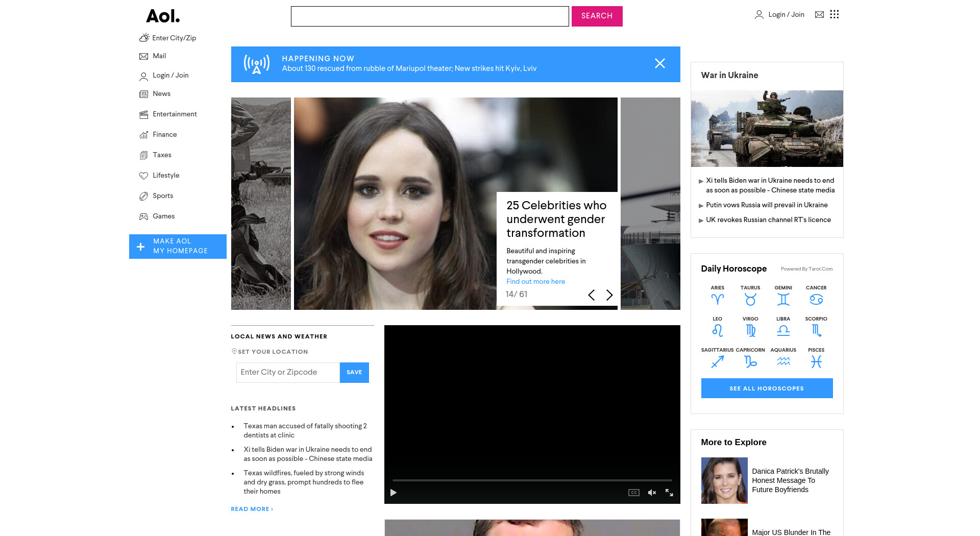The width and height of the screenshot is (980, 536).
Task: Go to previous slide in carousel
Action: tap(592, 295)
